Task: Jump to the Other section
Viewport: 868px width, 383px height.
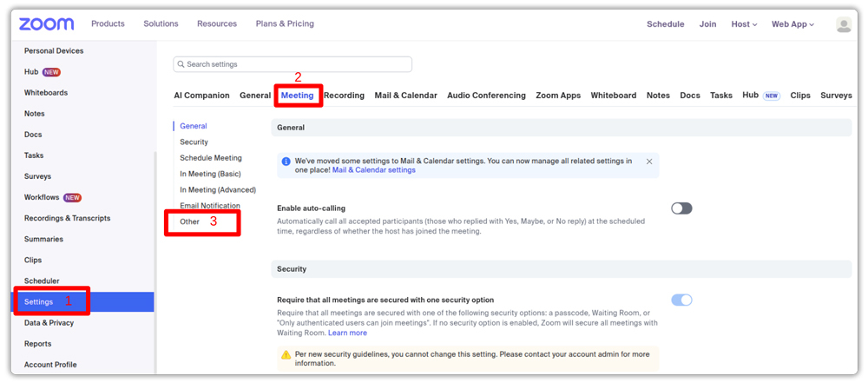Action: coord(189,221)
